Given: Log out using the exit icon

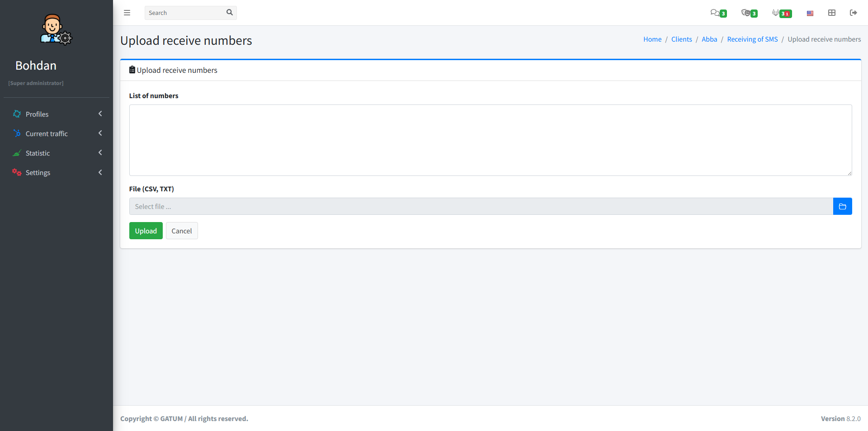Looking at the screenshot, I should coord(854,13).
